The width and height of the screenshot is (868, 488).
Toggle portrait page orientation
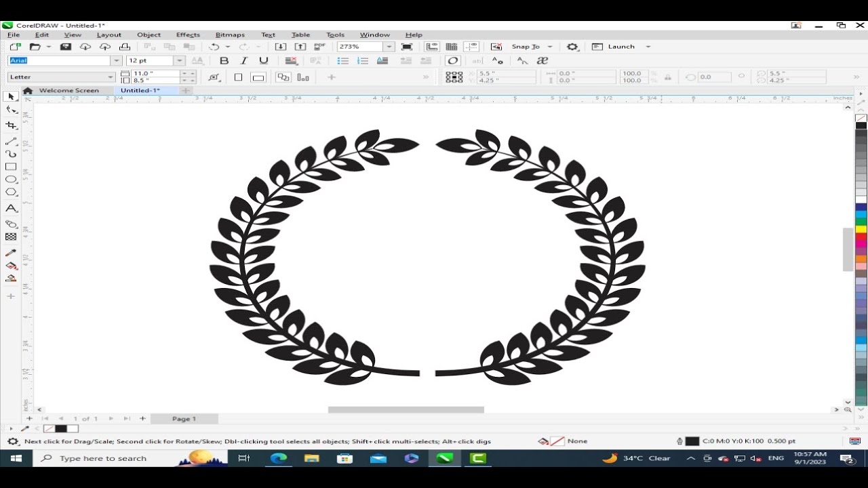238,77
